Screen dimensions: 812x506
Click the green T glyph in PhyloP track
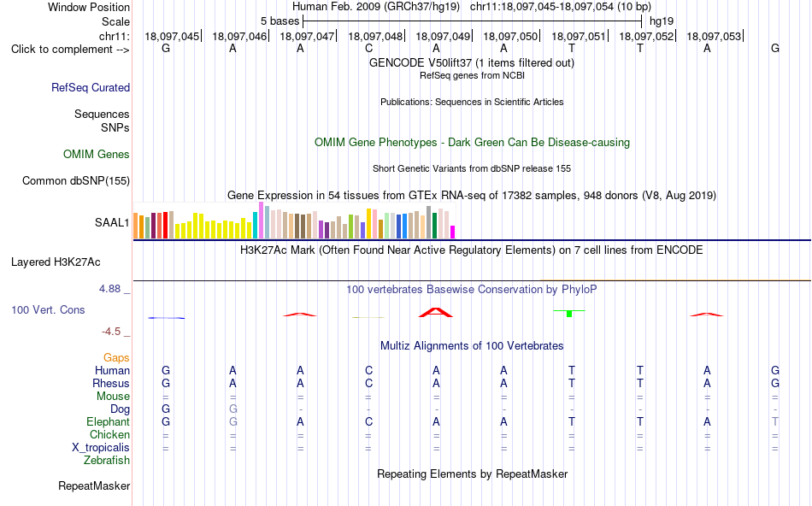coord(569,314)
